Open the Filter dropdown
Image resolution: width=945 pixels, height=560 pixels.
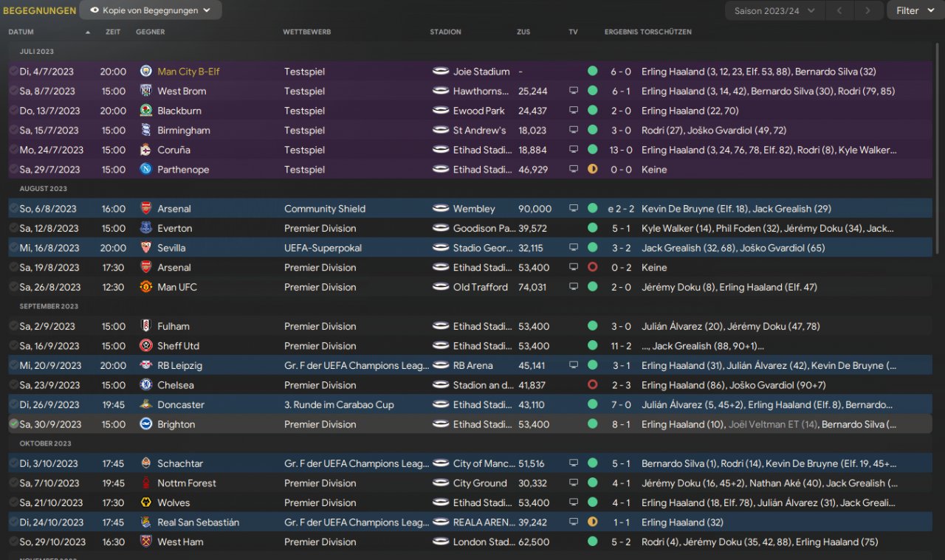click(x=915, y=10)
